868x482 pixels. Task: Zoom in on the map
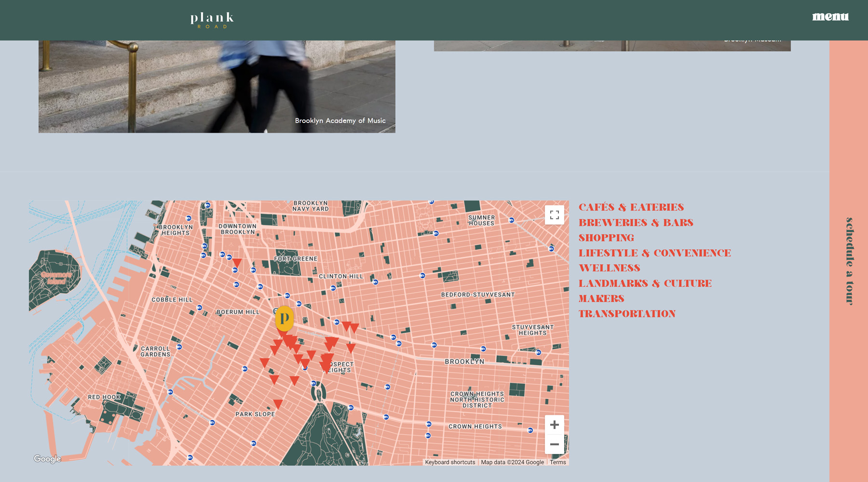[554, 425]
